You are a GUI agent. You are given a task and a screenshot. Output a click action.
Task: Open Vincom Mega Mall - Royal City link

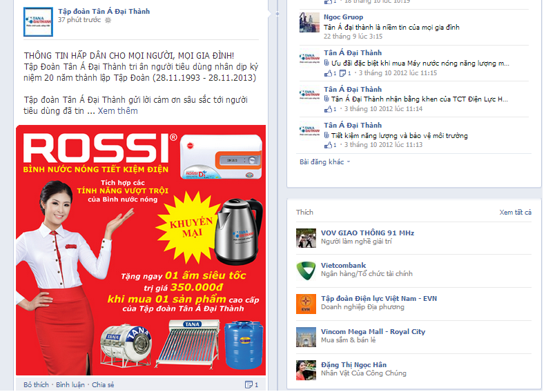click(373, 332)
